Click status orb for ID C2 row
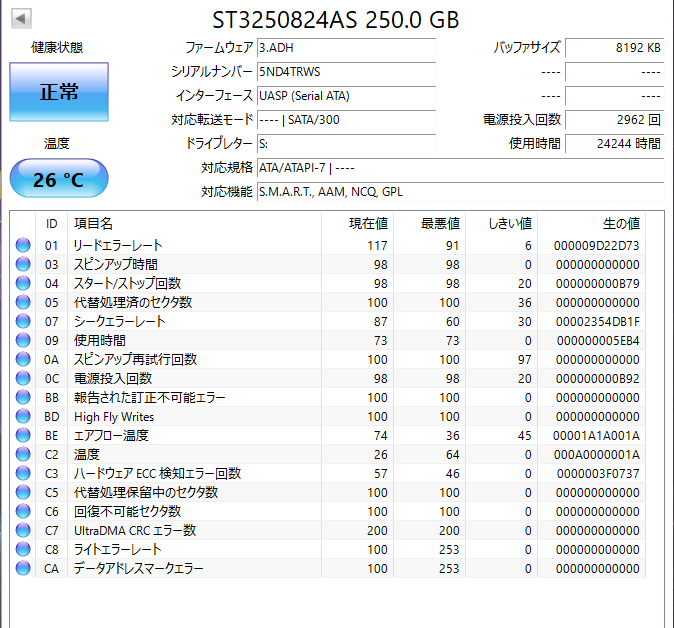The width and height of the screenshot is (674, 628). (23, 454)
